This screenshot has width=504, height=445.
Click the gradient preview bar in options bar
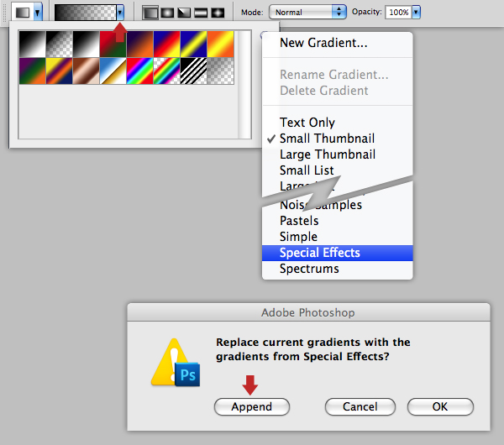(x=85, y=13)
